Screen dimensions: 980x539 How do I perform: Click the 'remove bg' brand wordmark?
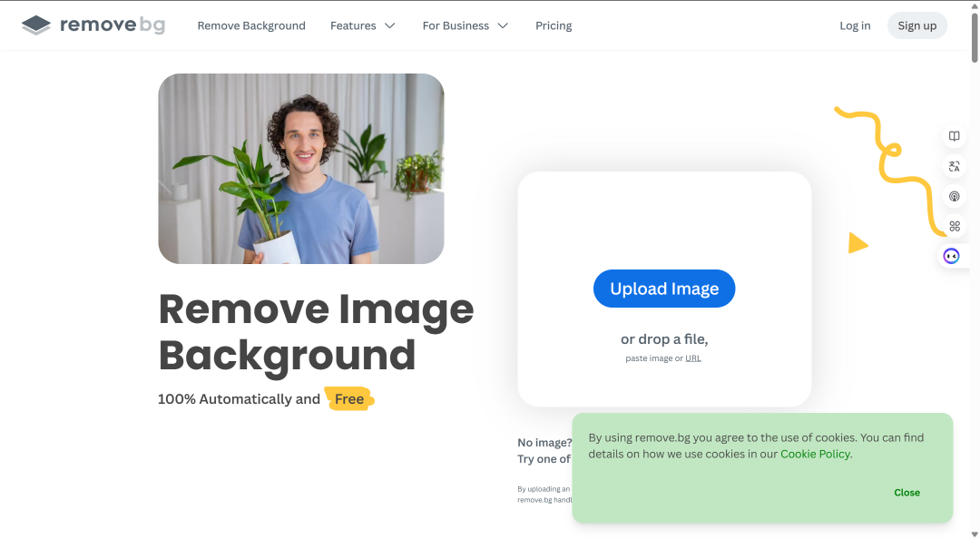(x=113, y=25)
